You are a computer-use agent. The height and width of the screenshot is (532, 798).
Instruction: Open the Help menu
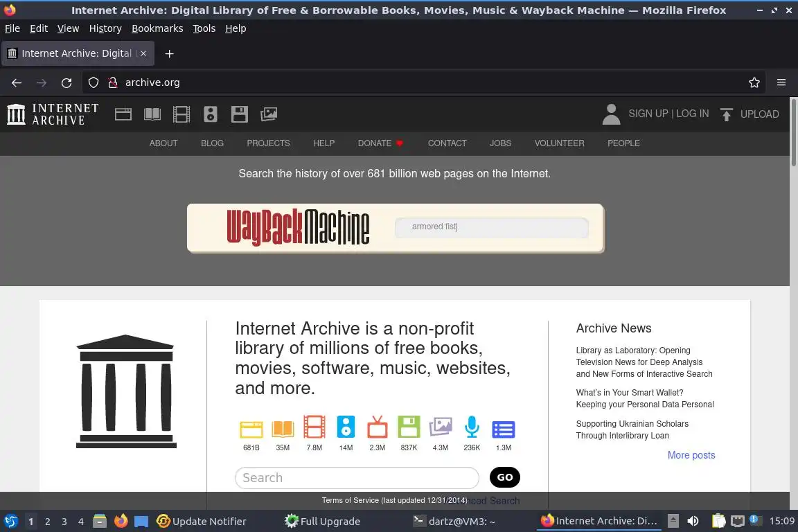coord(236,28)
